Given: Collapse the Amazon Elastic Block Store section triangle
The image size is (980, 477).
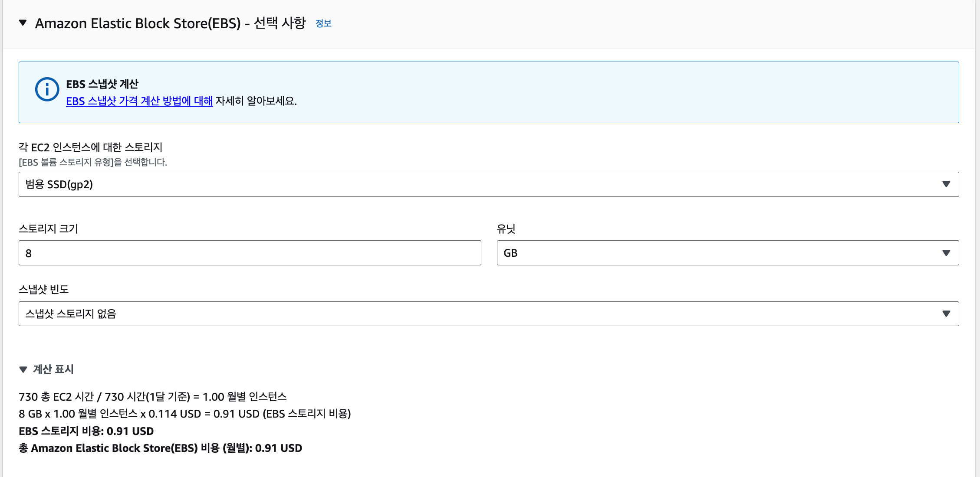Looking at the screenshot, I should [x=23, y=23].
